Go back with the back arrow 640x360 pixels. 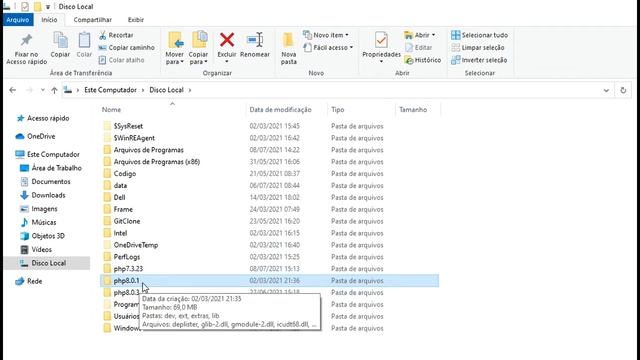pyautogui.click(x=13, y=90)
